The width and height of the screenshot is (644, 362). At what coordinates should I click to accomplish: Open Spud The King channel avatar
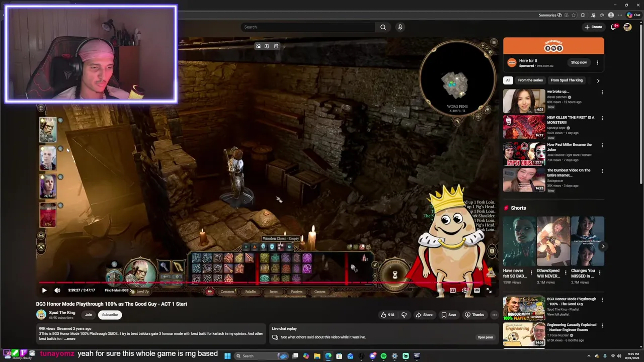[x=41, y=315]
